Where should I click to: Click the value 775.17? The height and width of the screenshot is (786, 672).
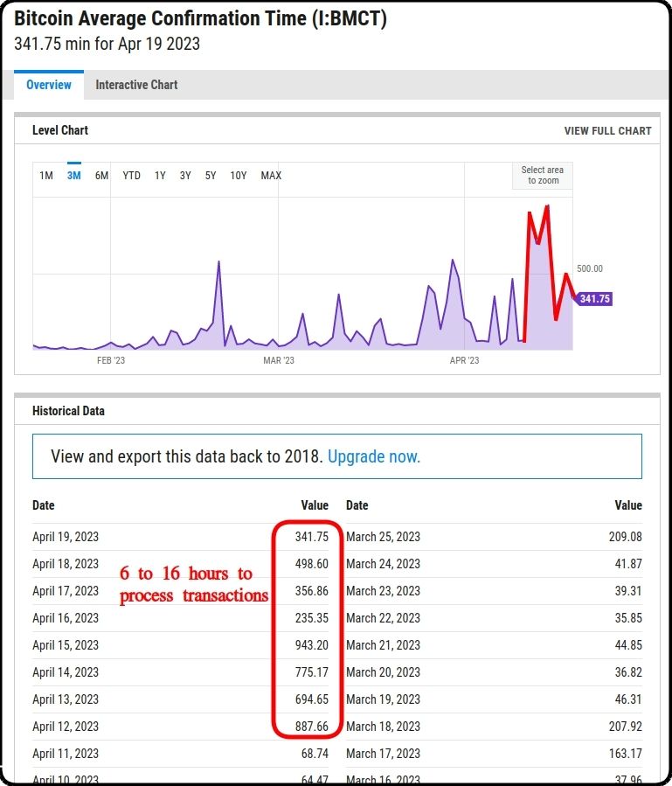(x=312, y=672)
